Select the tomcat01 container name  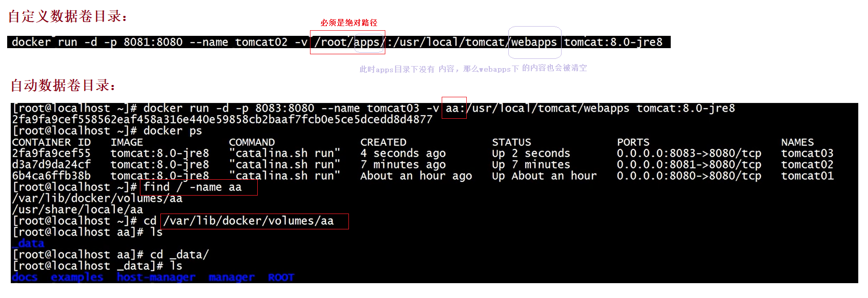tap(807, 176)
